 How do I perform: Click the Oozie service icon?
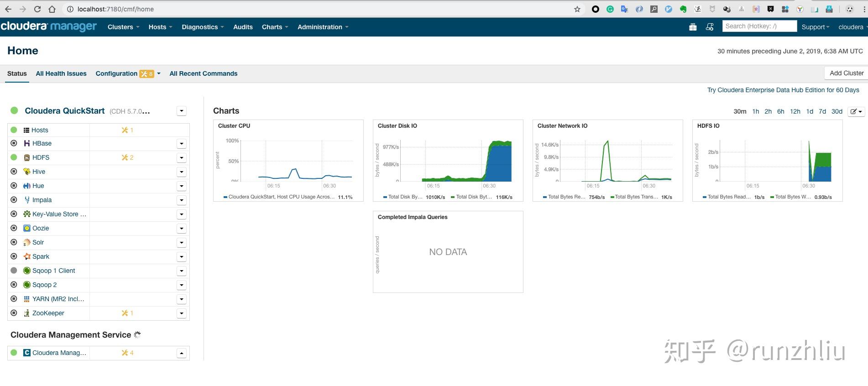click(27, 228)
